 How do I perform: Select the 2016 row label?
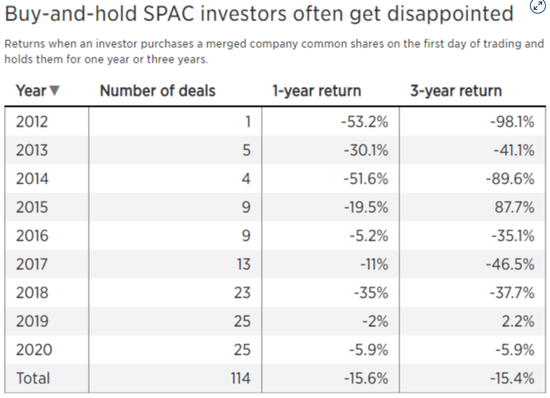[x=32, y=235]
